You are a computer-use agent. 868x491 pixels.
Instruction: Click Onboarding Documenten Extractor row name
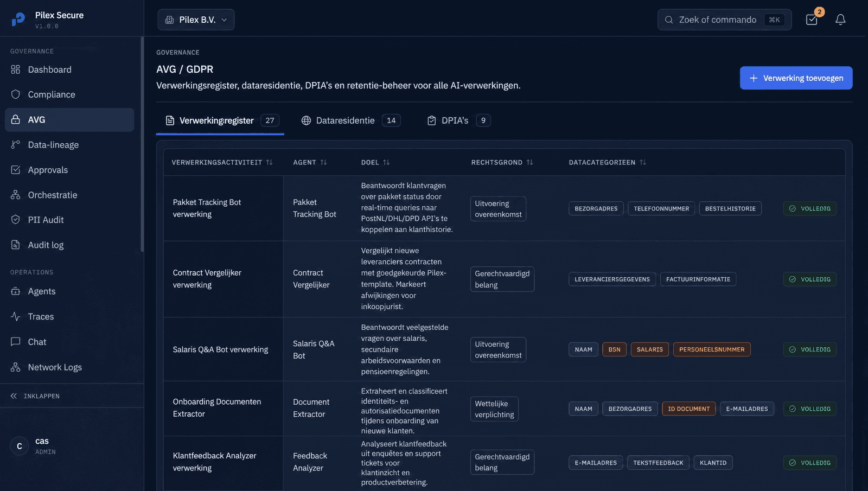217,407
